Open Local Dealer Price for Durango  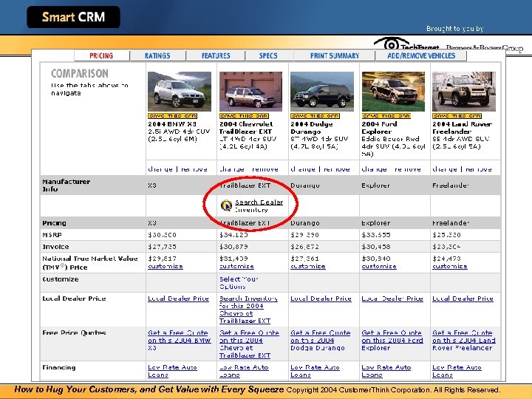click(x=321, y=299)
